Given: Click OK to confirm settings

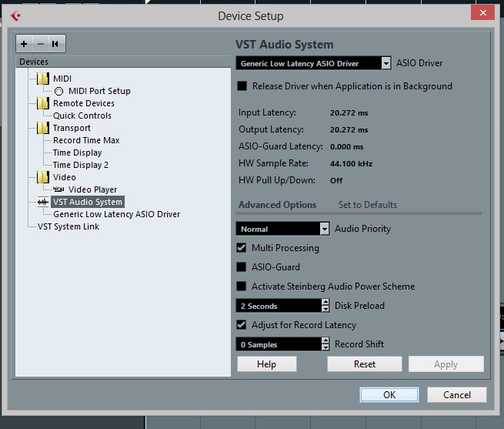Looking at the screenshot, I should tap(389, 394).
